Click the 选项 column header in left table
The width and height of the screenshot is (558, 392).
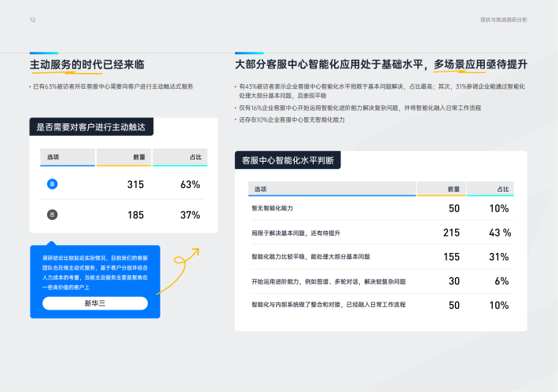point(53,158)
